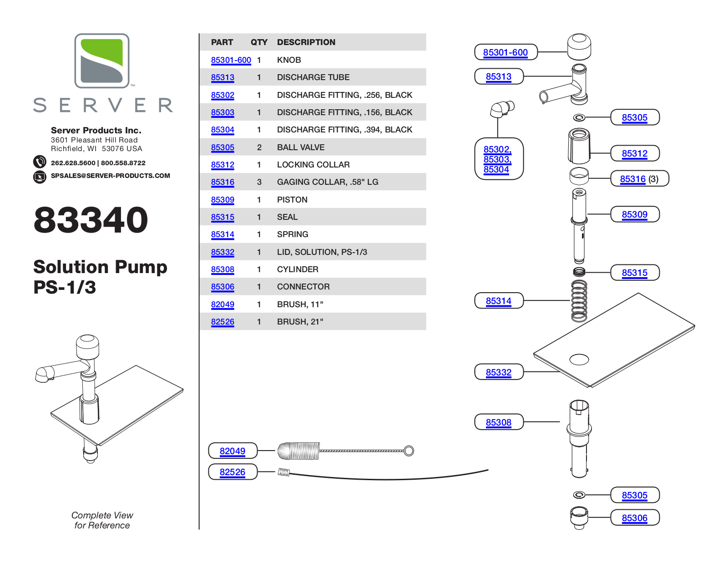Viewport: 728px width, 563px height.
Task: Click the 85315 callout beside seal
Action: coord(635,273)
